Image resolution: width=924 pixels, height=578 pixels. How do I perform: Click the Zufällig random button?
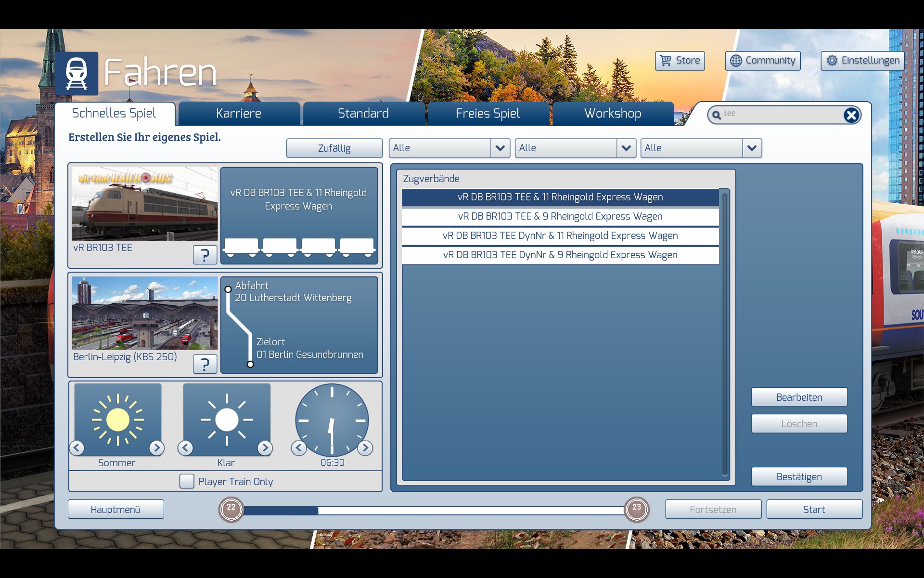pos(334,148)
